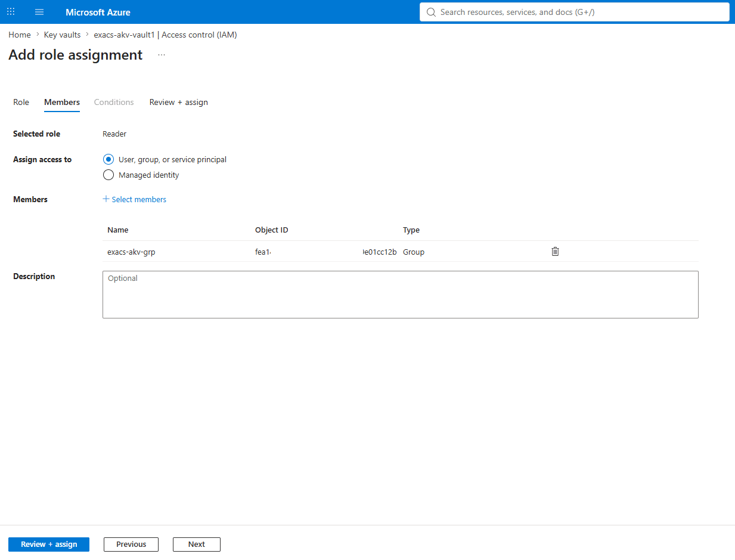Open the hamburger portal menu
The height and width of the screenshot is (560, 735).
[39, 12]
